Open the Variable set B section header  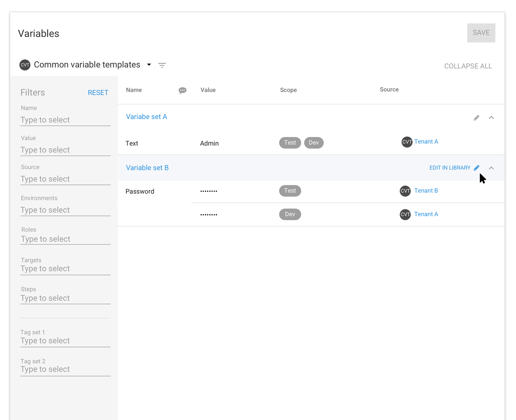tap(147, 167)
